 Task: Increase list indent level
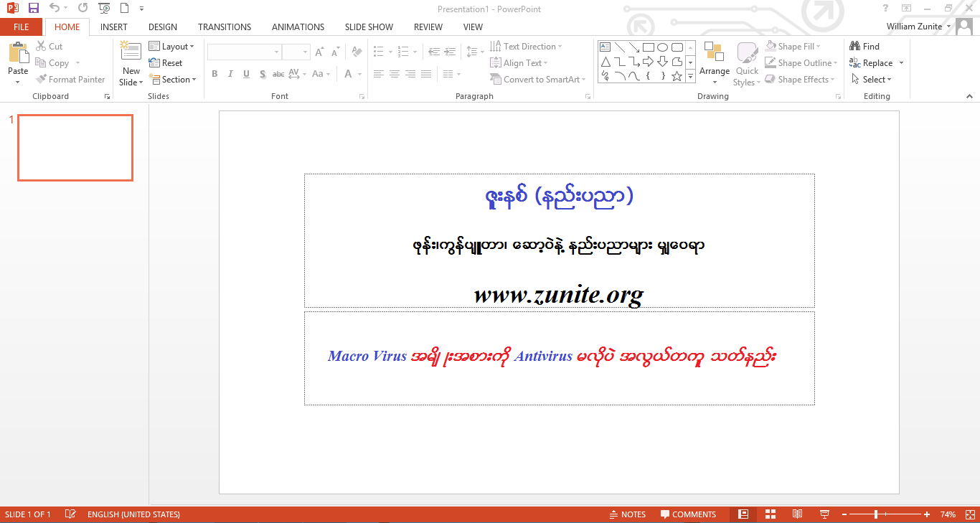451,52
